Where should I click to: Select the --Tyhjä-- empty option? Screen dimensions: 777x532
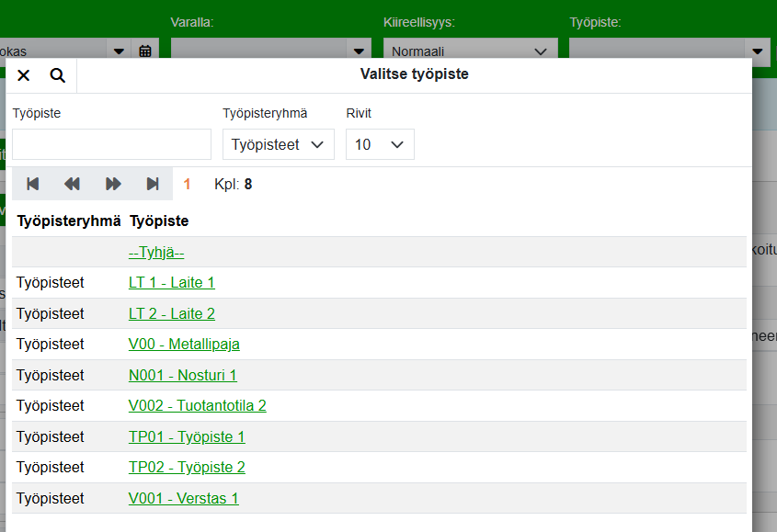[156, 253]
